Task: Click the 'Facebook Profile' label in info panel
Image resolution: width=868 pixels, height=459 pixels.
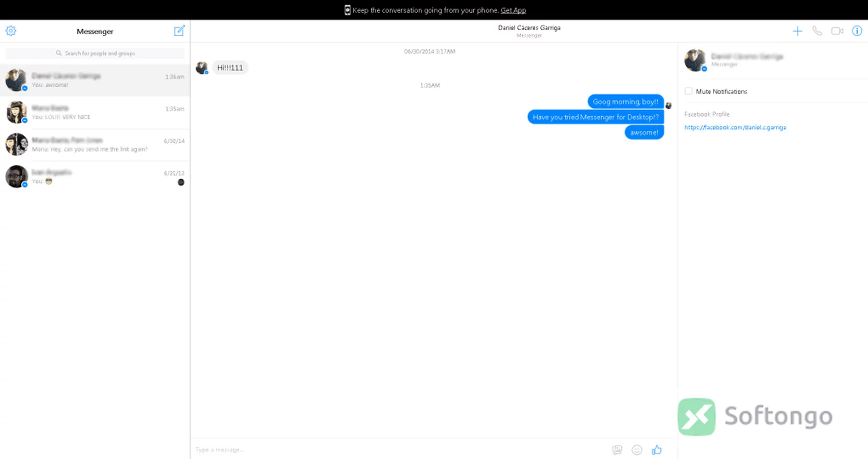Action: [707, 114]
